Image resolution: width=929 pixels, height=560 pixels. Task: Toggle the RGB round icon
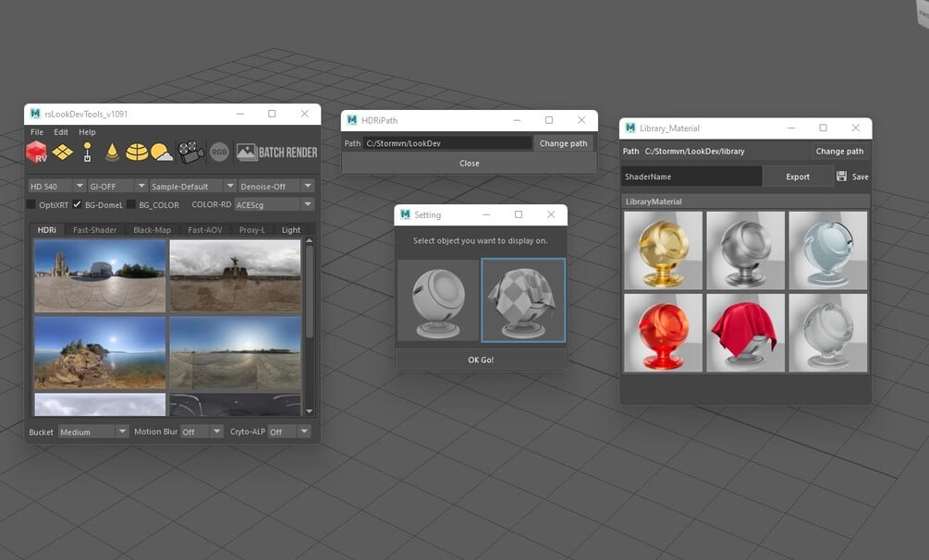click(x=219, y=152)
